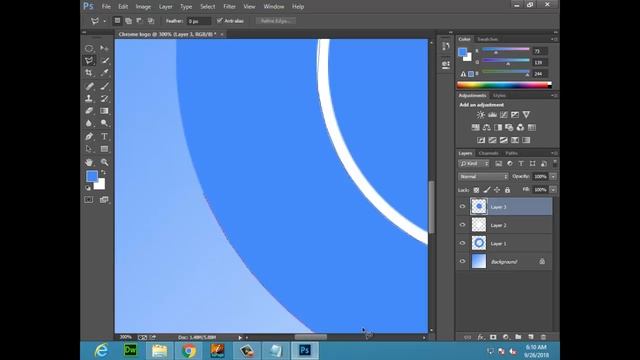
Task: Hide Layer 3 visibility eye
Action: (462, 207)
